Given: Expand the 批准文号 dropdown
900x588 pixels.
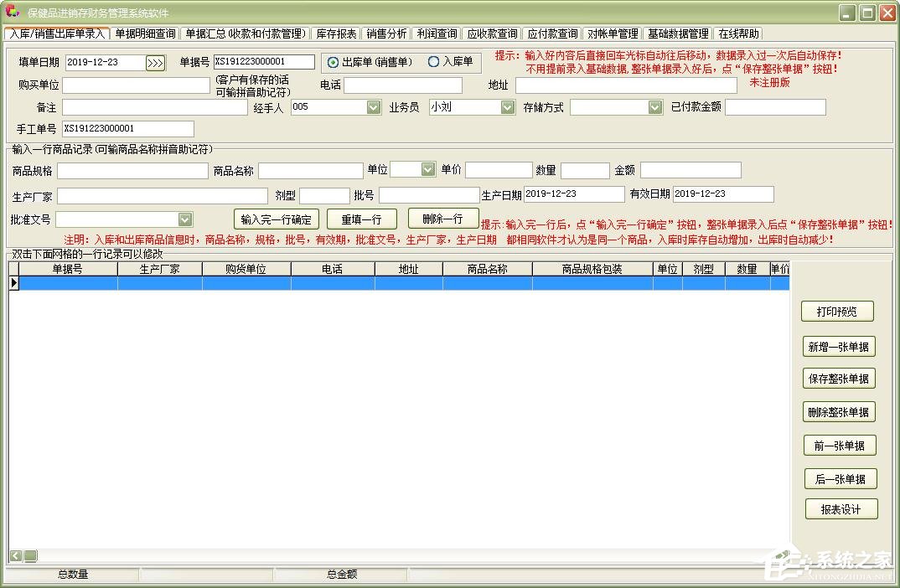Looking at the screenshot, I should (185, 219).
